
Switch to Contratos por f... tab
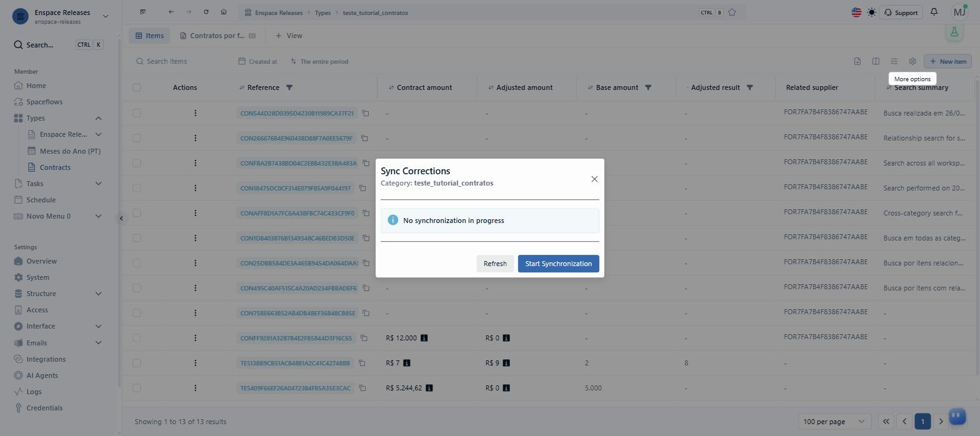point(217,36)
